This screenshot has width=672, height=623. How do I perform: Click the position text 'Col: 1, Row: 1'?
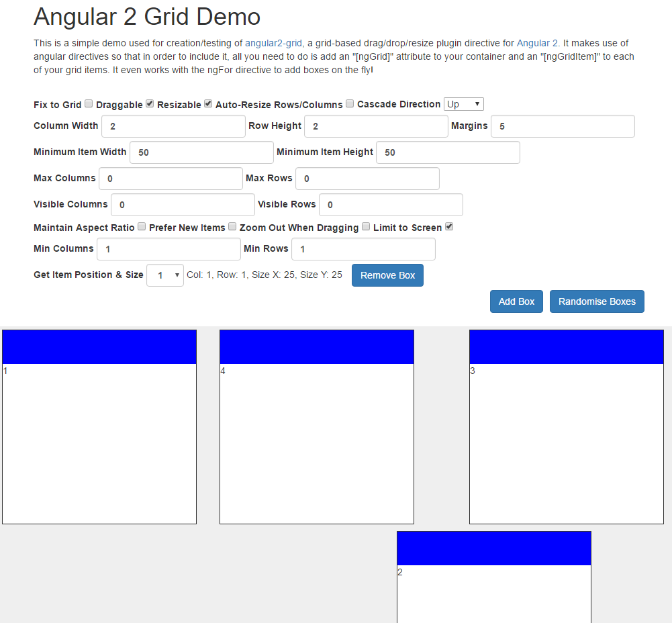216,275
